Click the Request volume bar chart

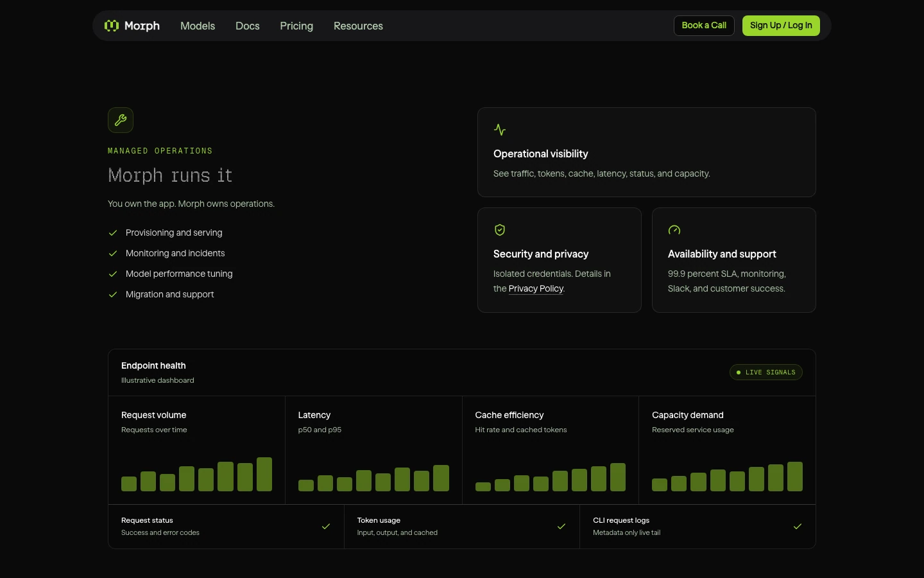coord(196,474)
